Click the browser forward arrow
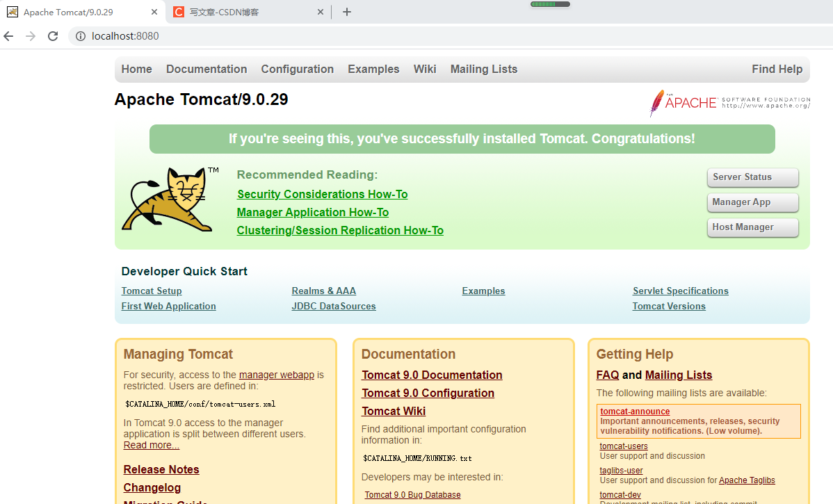This screenshot has height=504, width=833. 31,36
